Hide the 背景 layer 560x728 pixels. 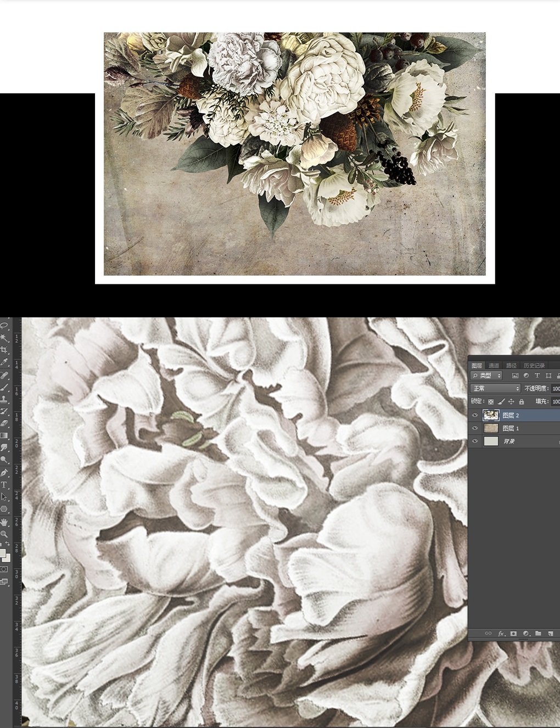pyautogui.click(x=475, y=441)
